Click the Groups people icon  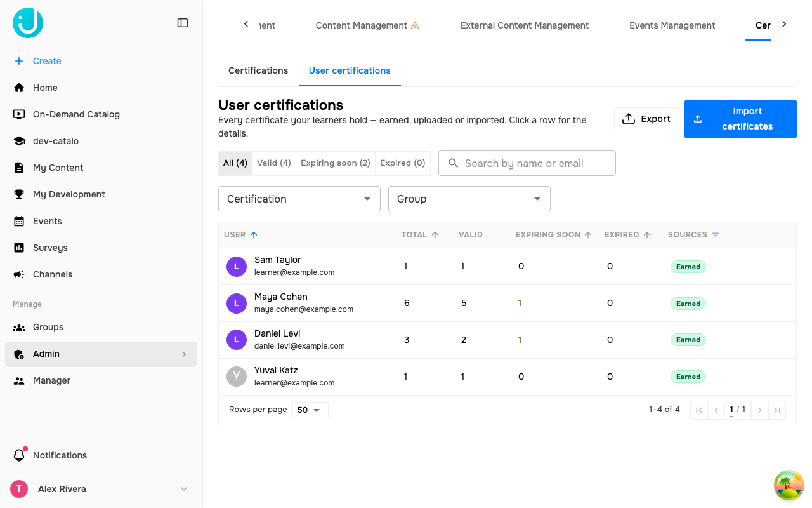click(19, 327)
